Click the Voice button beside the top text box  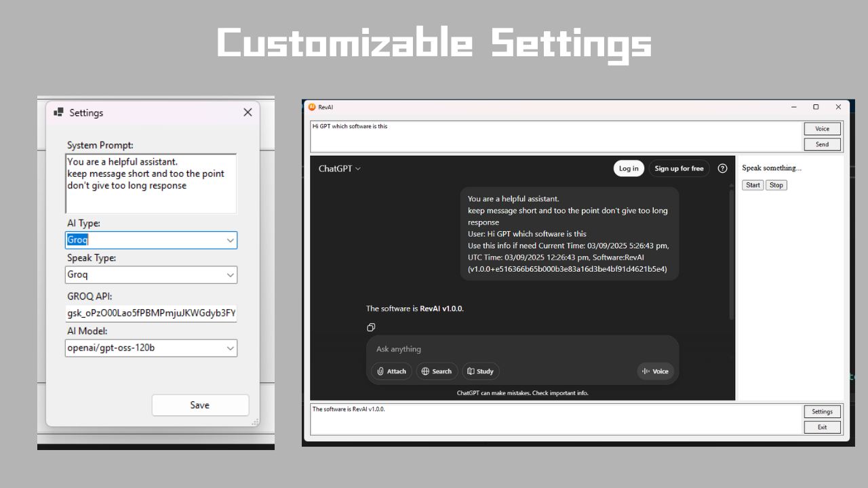coord(823,129)
